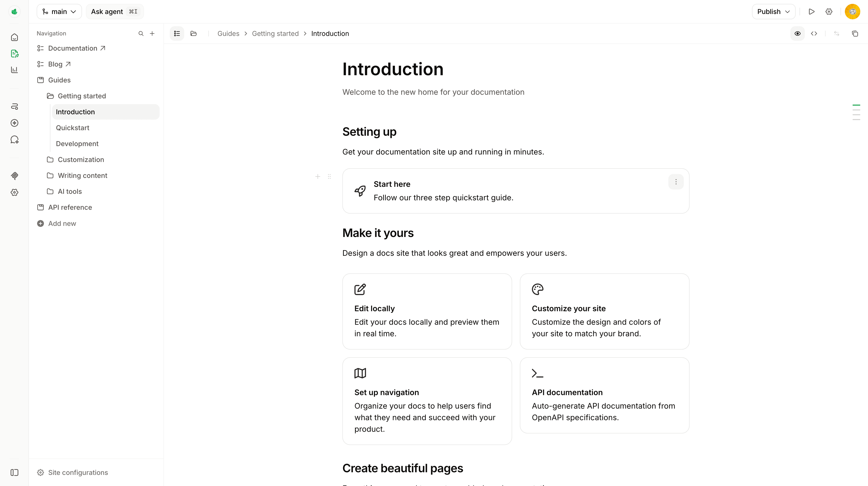Collapse the sidebar panel icon at bottom left

click(x=14, y=472)
